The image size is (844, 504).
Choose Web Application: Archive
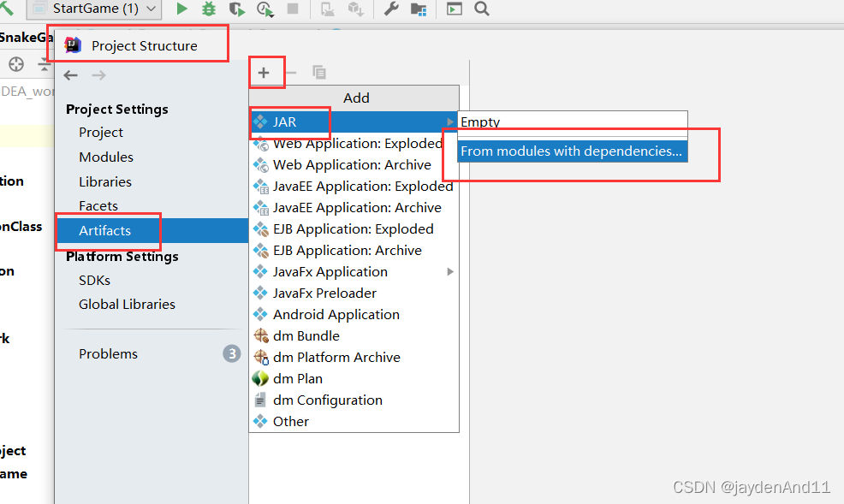coord(354,164)
